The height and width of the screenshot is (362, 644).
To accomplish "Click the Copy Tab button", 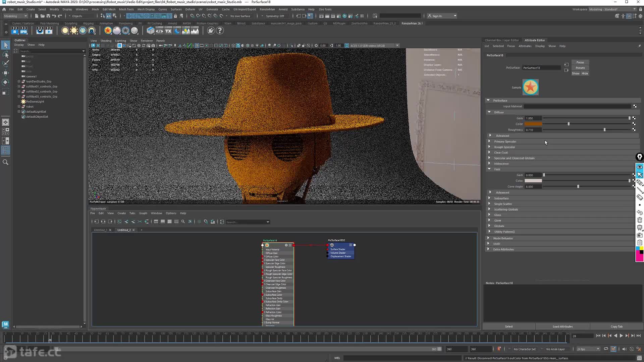I will (x=616, y=326).
